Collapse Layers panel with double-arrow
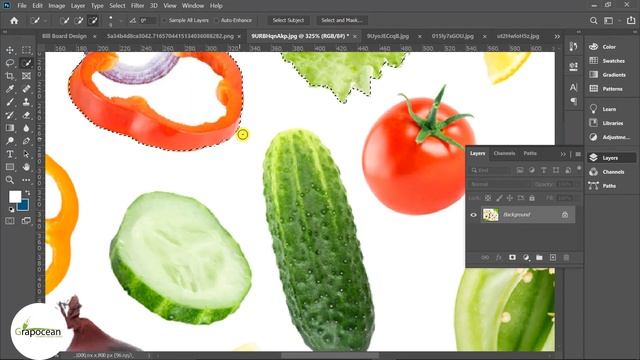This screenshot has width=640, height=360. pos(563,154)
